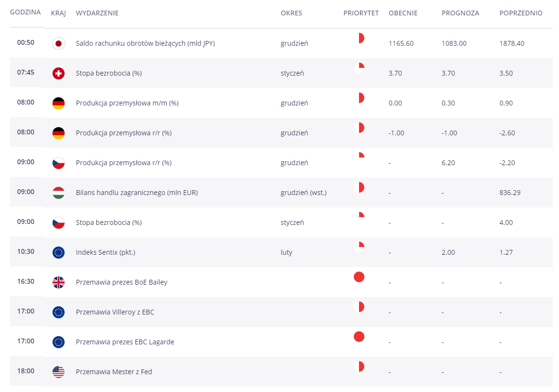Click the 18:00 time cell

26,371
